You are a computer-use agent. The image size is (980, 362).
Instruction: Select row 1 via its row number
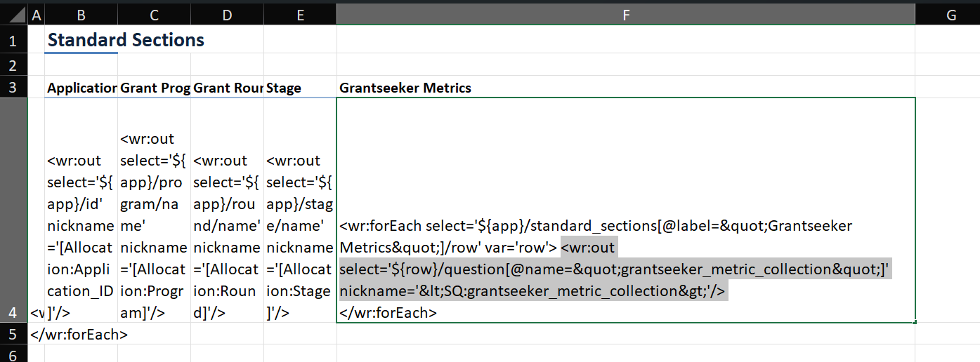click(x=13, y=40)
